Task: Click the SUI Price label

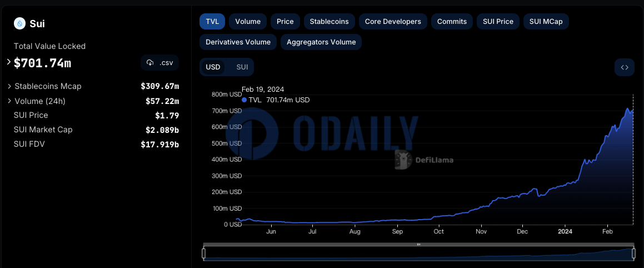Action: tap(31, 115)
